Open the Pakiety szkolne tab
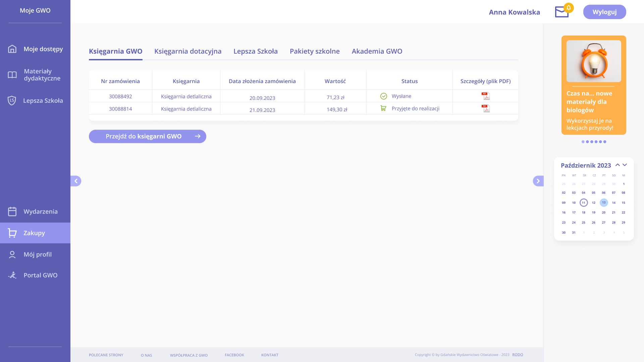Screen dimensions: 644x362 [315, 51]
